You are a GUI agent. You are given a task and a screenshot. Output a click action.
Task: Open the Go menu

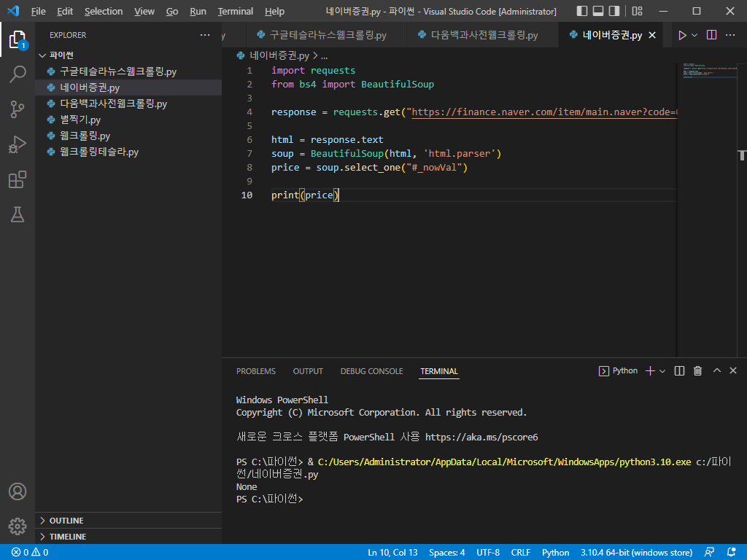click(172, 11)
